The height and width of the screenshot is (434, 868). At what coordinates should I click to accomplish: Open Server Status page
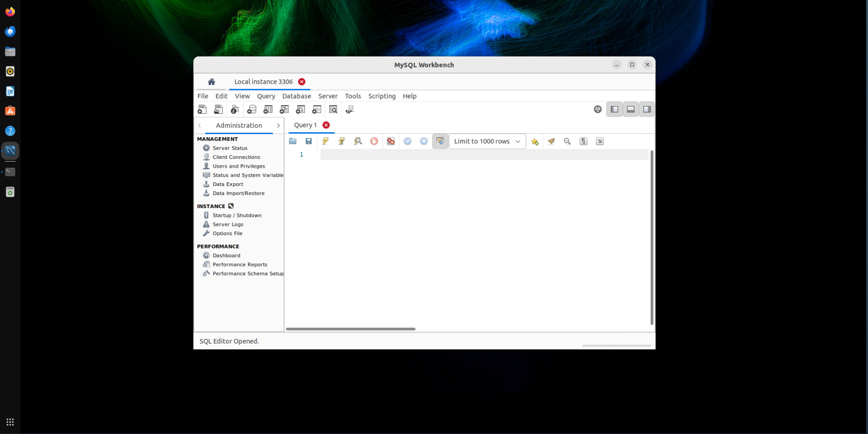click(x=230, y=148)
